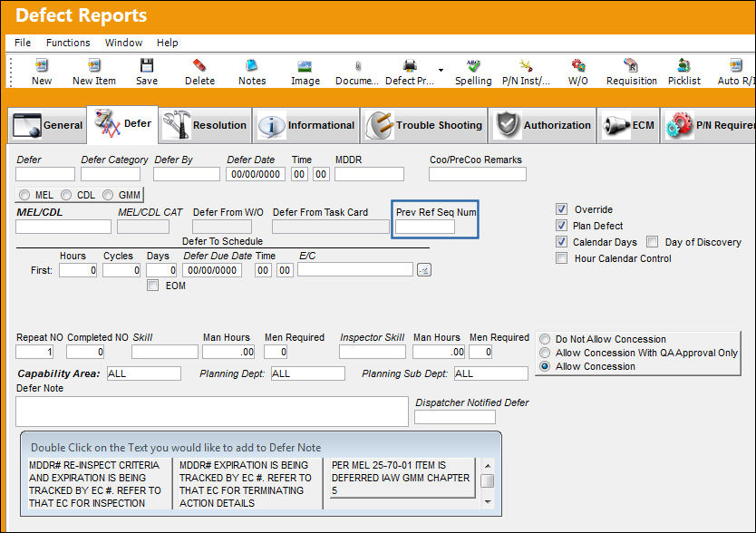This screenshot has height=533, width=756.
Task: Click the Dispatcher Notified Defer field
Action: (x=455, y=417)
